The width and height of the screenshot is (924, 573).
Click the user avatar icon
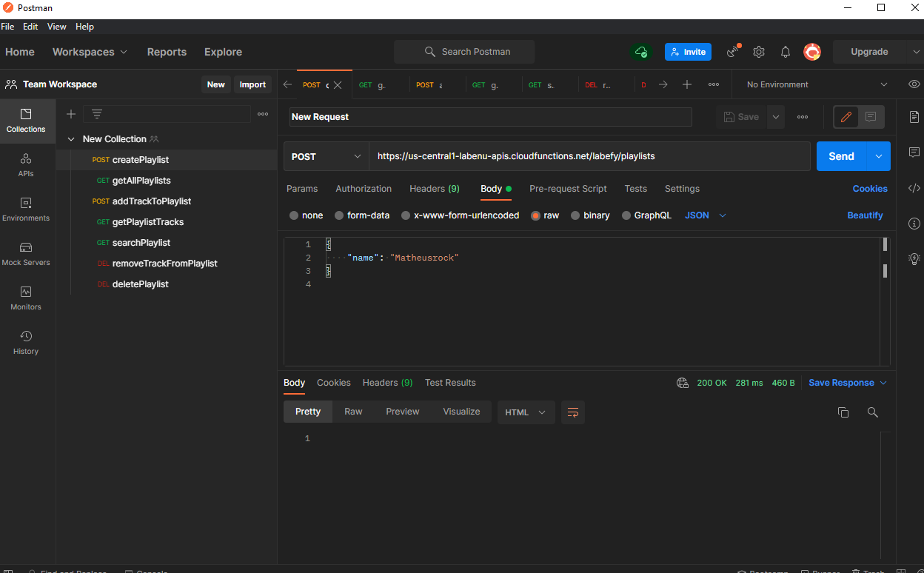[x=812, y=52]
